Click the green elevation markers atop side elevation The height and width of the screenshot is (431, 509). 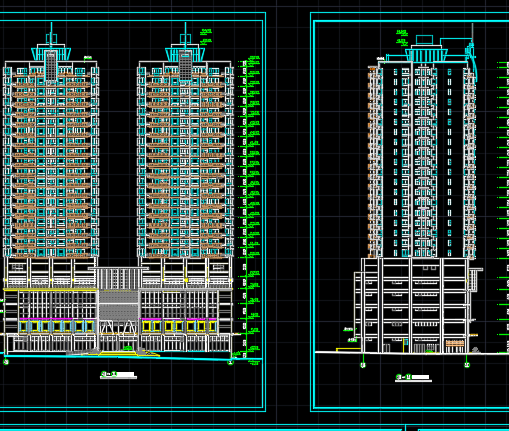pyautogui.click(x=402, y=37)
